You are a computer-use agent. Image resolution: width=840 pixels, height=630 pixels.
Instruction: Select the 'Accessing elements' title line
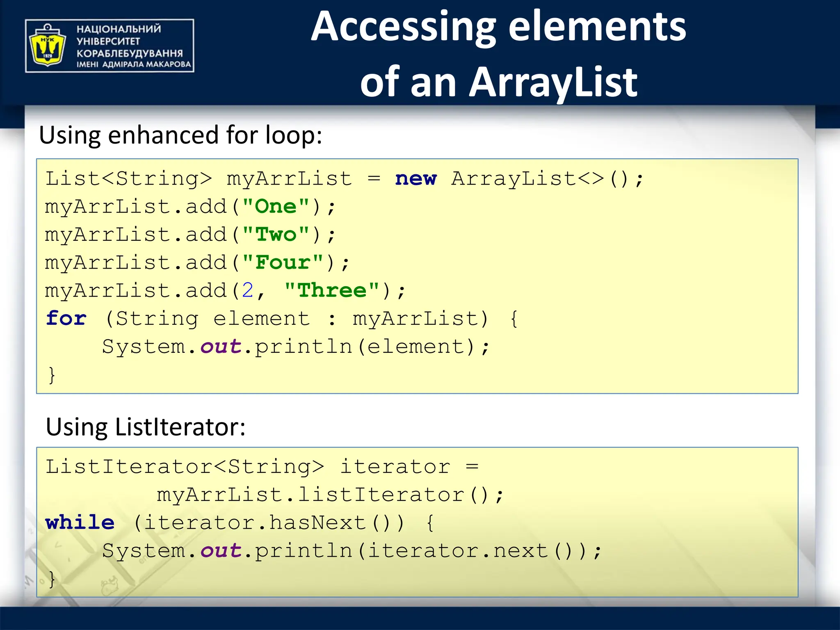498,27
